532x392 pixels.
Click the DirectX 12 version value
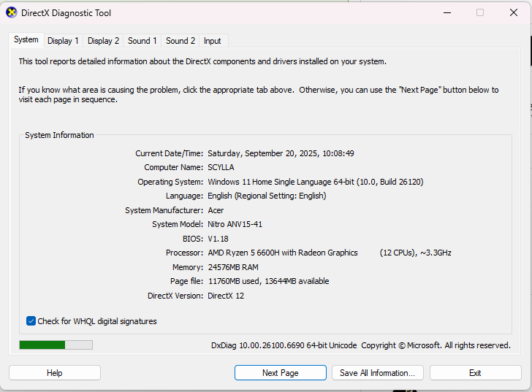226,296
